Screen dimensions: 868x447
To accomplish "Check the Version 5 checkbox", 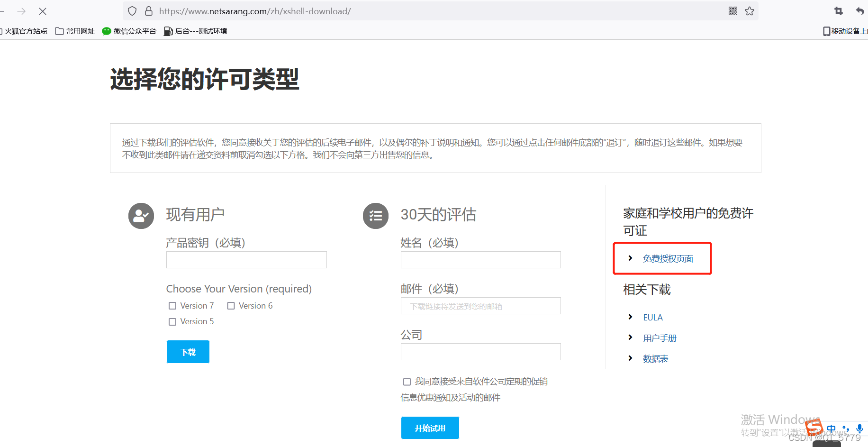I will (172, 321).
